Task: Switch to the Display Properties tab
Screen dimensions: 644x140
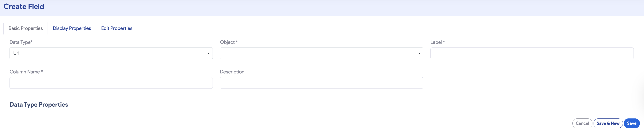Action: point(72,28)
